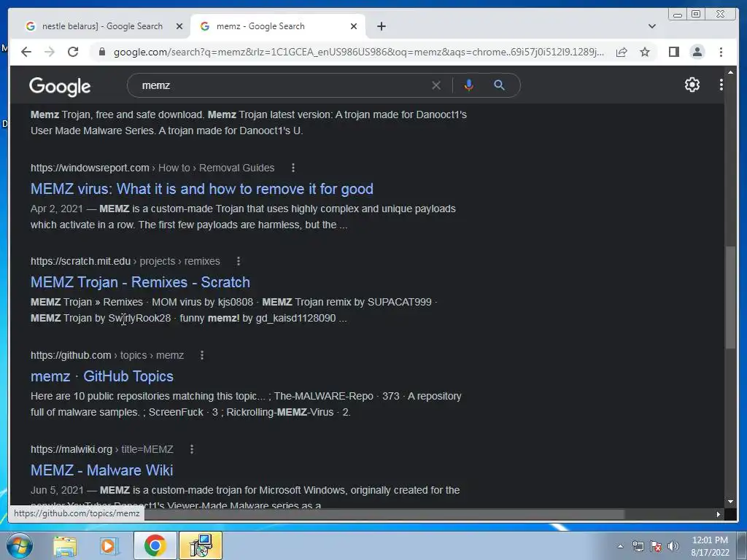Start voice search with microphone
This screenshot has height=560, width=747.
(x=469, y=85)
